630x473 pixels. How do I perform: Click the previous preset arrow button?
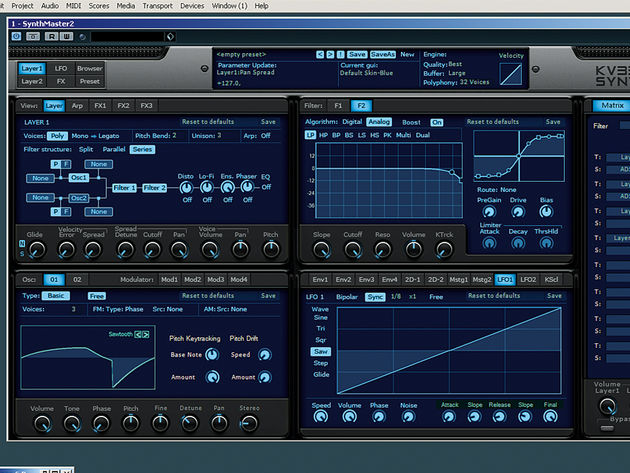(320, 54)
